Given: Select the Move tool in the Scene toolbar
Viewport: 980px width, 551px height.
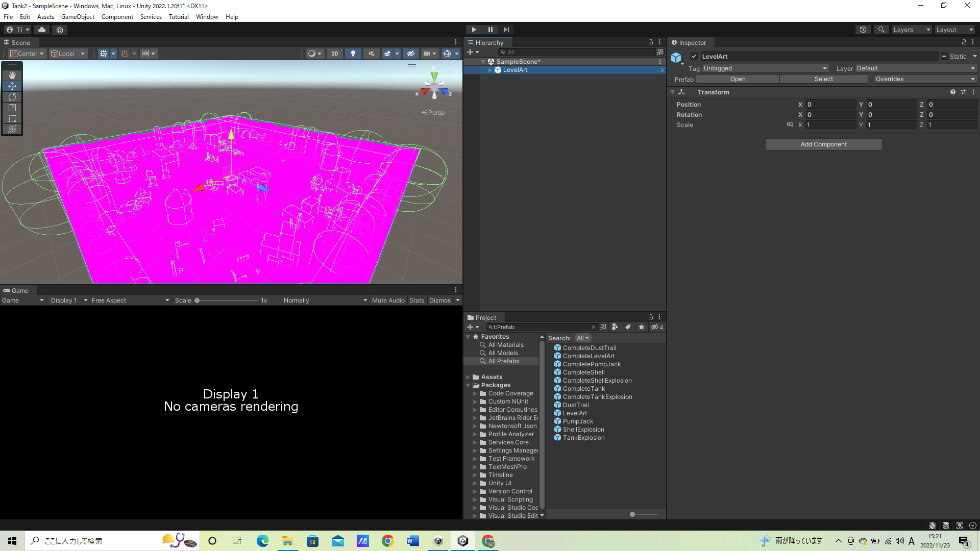Looking at the screenshot, I should tap(12, 86).
